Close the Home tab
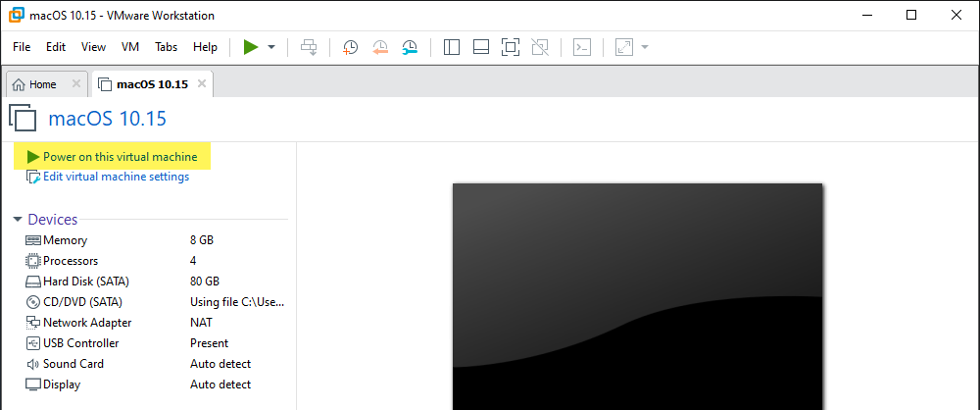 point(76,84)
